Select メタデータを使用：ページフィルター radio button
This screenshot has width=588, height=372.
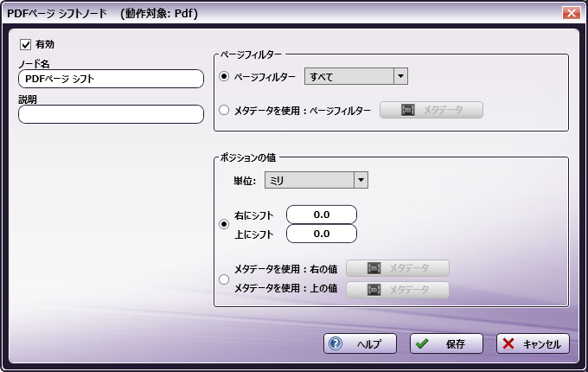tap(224, 110)
